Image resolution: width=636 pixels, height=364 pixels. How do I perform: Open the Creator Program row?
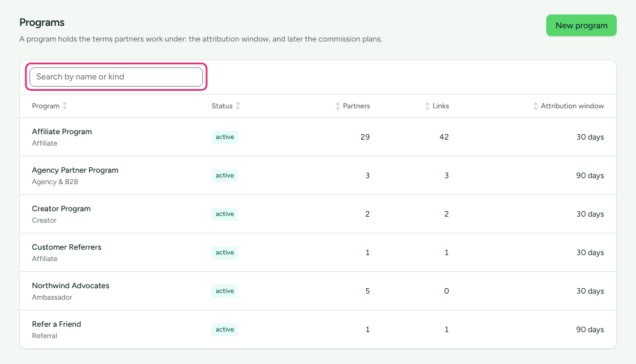(x=318, y=214)
